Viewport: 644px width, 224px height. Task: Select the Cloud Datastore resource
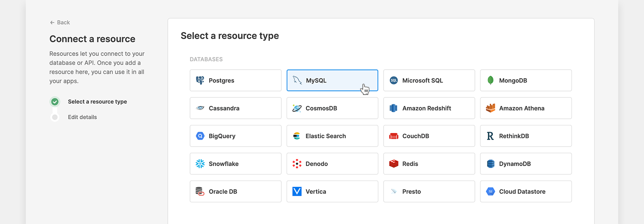coord(525,191)
